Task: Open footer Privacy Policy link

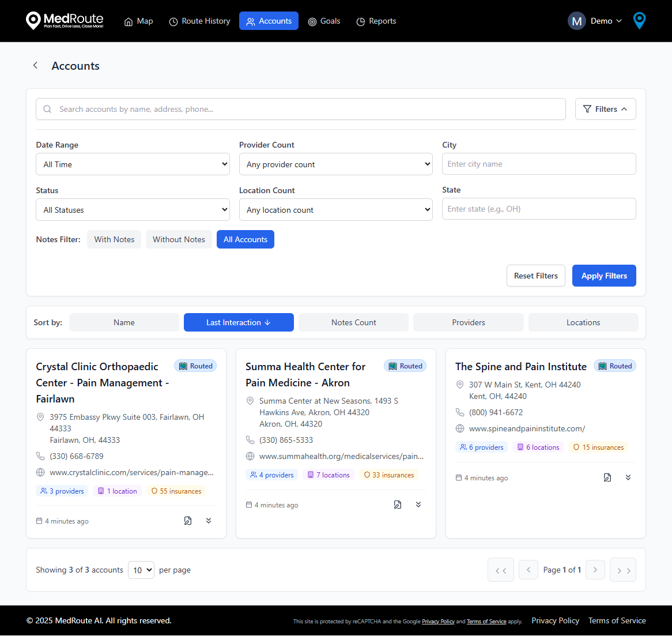Action: coord(555,620)
